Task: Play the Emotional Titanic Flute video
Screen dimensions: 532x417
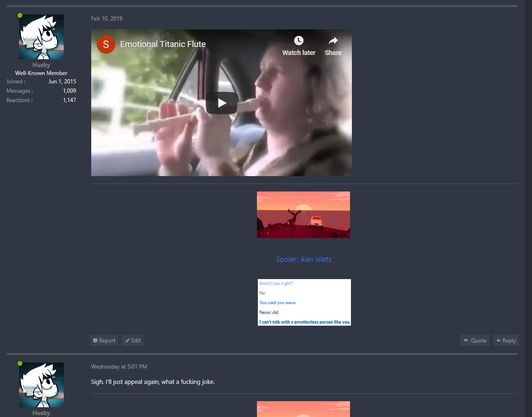Action: [x=222, y=103]
